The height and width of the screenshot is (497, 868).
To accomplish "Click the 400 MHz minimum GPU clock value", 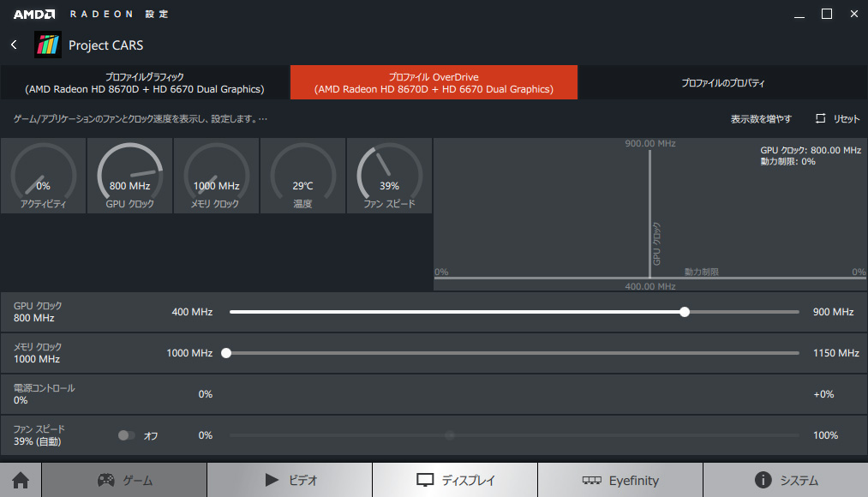I will 192,312.
